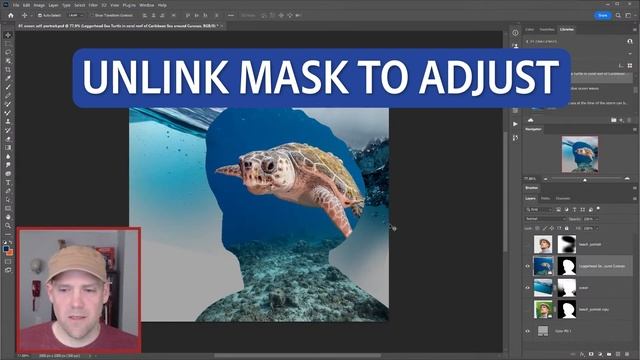
Task: Click the Navigator zoom slider handle
Action: 585,180
